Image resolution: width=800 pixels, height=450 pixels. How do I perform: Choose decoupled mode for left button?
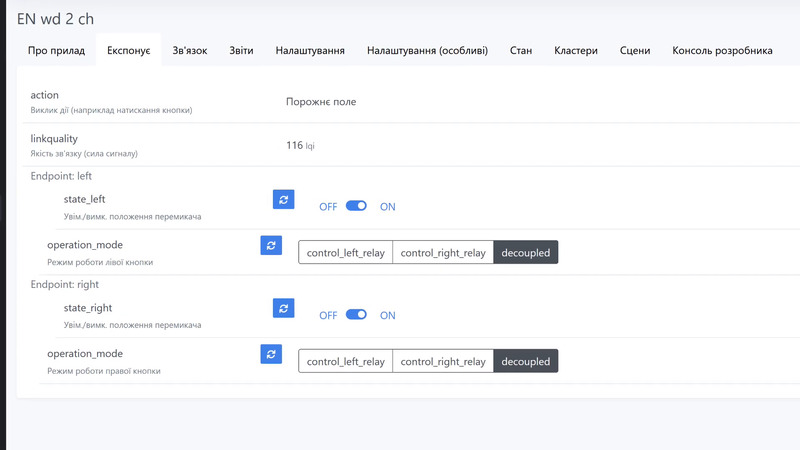click(x=526, y=253)
